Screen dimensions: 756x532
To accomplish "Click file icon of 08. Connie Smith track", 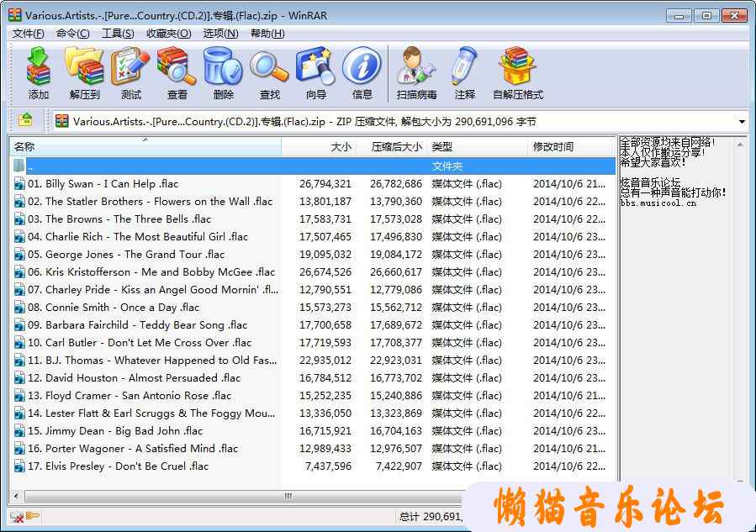I will point(20,308).
